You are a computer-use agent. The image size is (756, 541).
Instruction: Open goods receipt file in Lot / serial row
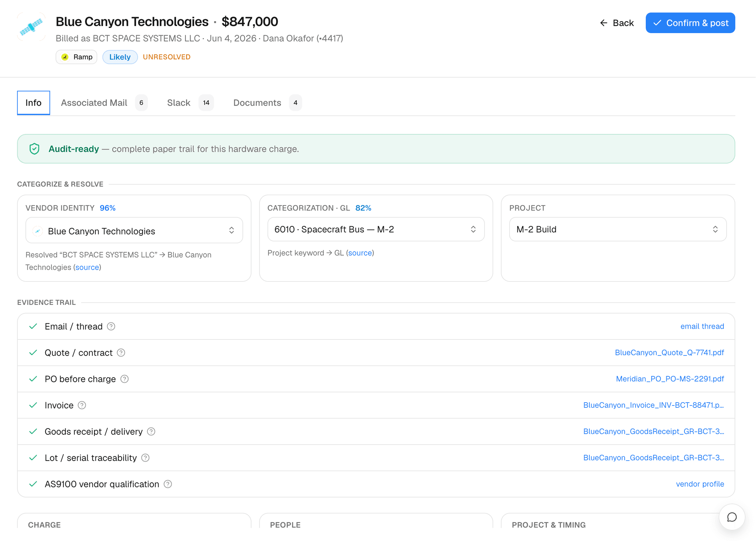coord(653,458)
